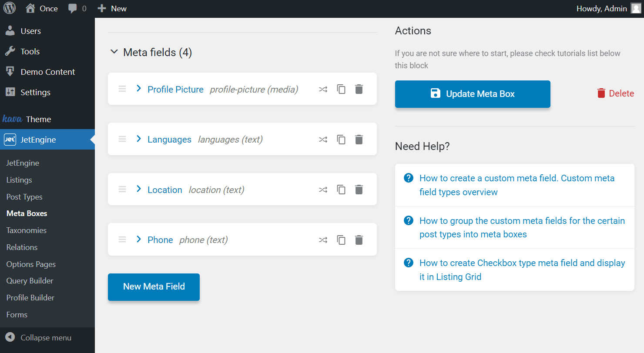This screenshot has height=353, width=644.
Task: Duplicate the Location field
Action: point(341,190)
